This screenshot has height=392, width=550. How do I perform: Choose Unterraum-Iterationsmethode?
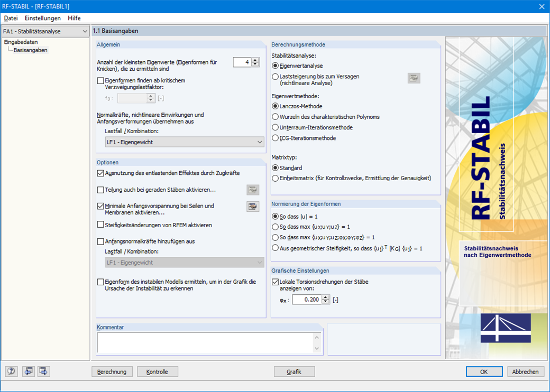tap(276, 127)
